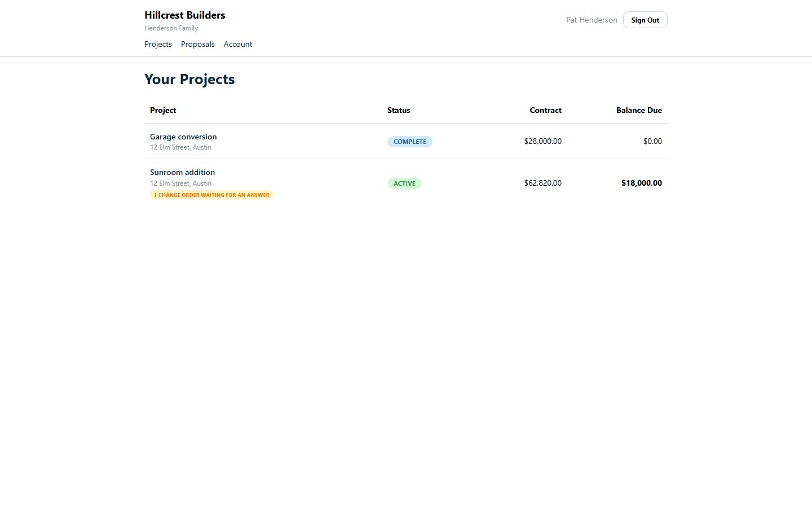Select the address under Sunroom addition
Viewport: 812px width, 508px height.
(180, 183)
